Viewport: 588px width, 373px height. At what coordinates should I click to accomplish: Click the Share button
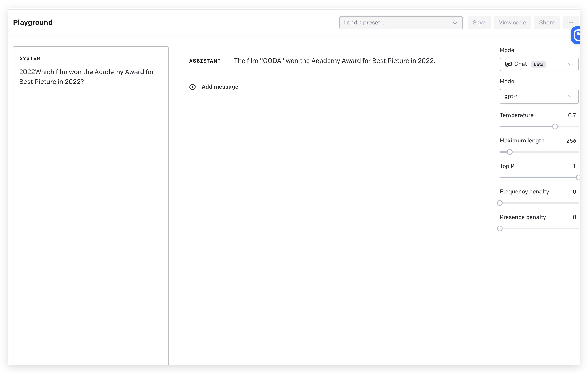(x=547, y=23)
